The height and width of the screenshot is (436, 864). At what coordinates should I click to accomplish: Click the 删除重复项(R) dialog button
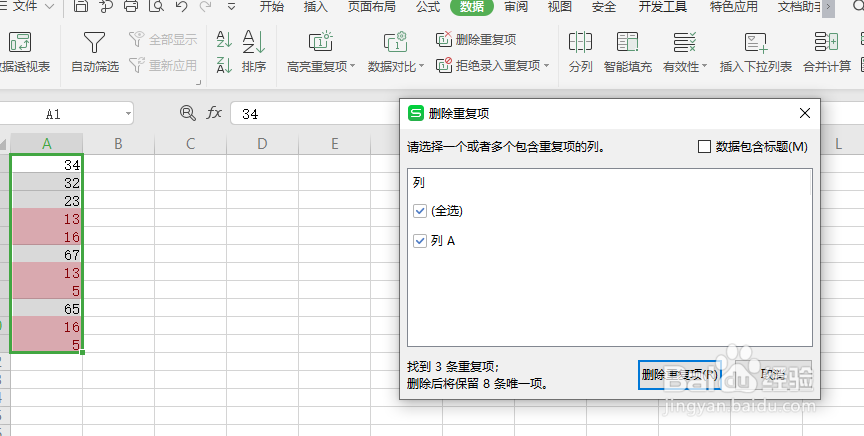click(x=680, y=375)
